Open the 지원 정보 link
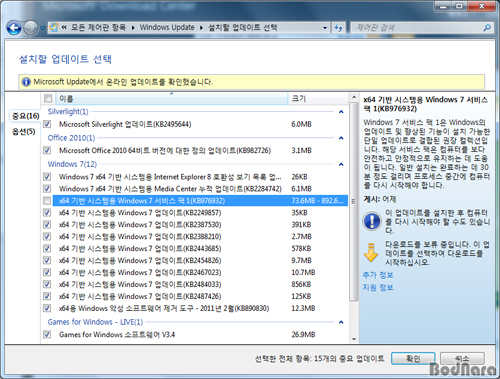Image resolution: width=500 pixels, height=379 pixels. click(x=378, y=287)
